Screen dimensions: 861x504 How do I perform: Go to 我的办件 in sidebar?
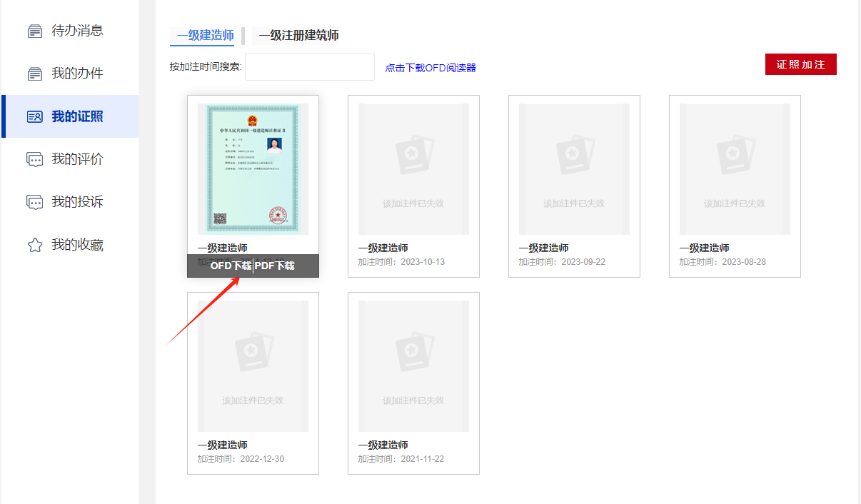(77, 74)
